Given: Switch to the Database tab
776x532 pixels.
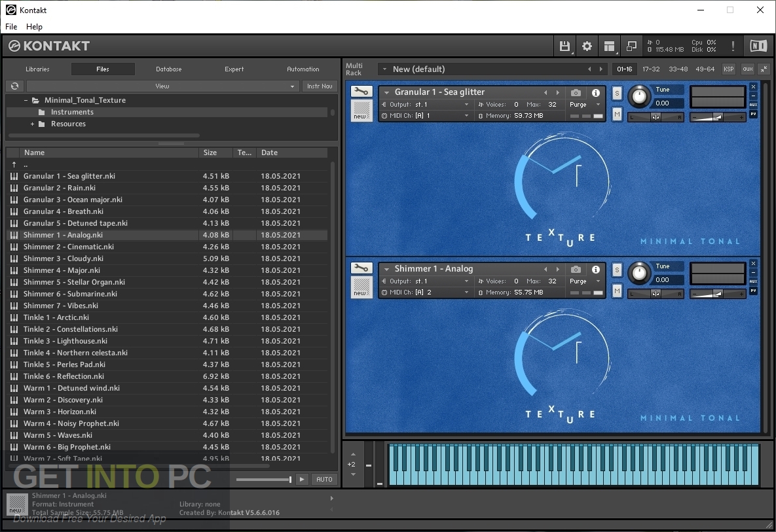Looking at the screenshot, I should tap(169, 69).
